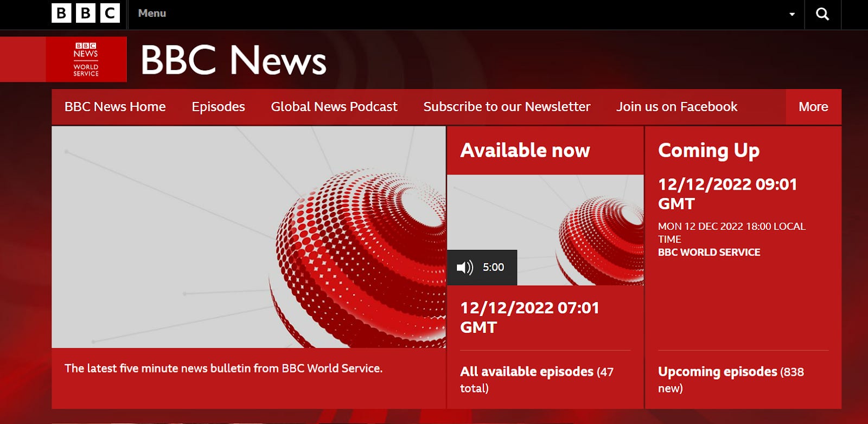Open All available episodes link
This screenshot has height=424, width=868.
pyautogui.click(x=527, y=372)
